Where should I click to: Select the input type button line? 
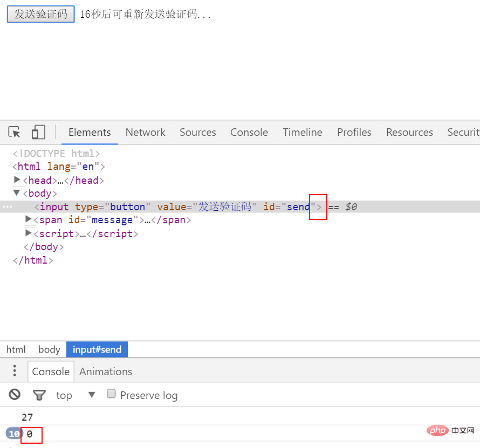point(240,207)
